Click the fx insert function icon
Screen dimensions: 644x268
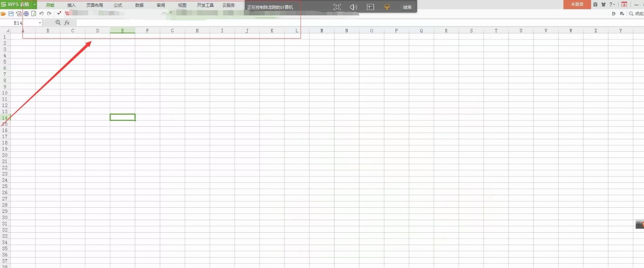(x=67, y=23)
